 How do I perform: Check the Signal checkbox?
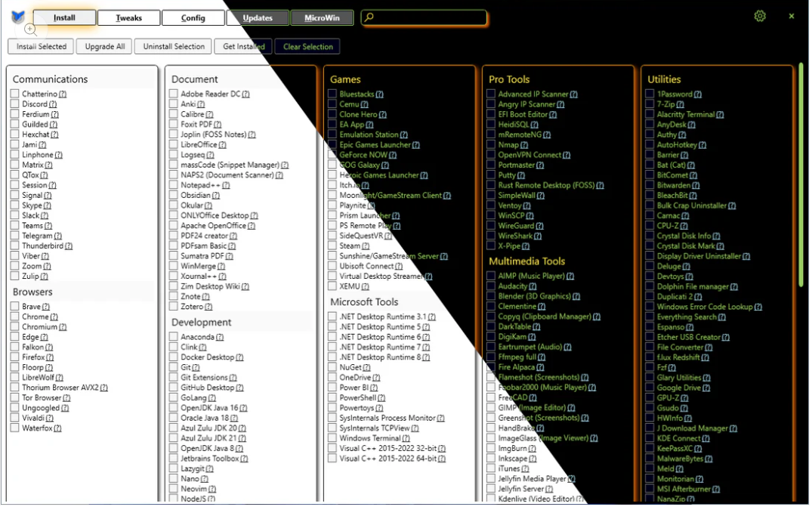(15, 195)
